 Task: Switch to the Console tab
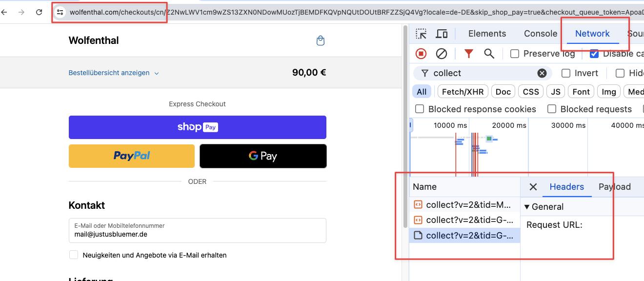[x=540, y=34]
